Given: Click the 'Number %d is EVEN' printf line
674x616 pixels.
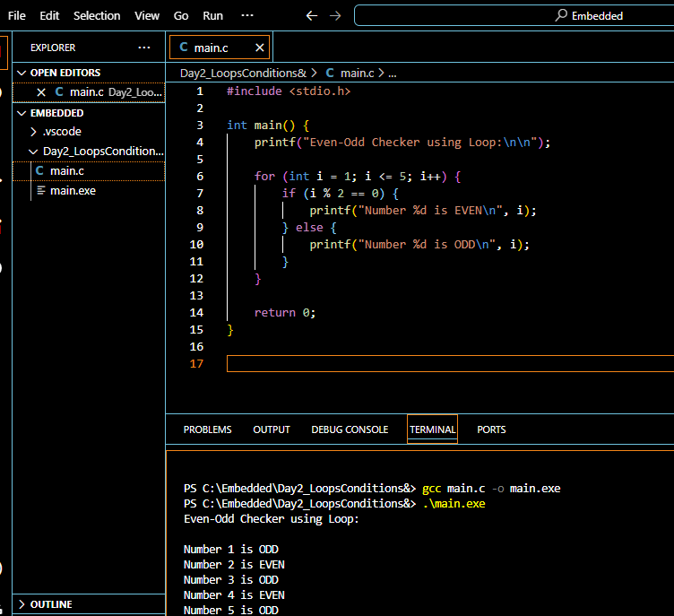Looking at the screenshot, I should coord(423,211).
